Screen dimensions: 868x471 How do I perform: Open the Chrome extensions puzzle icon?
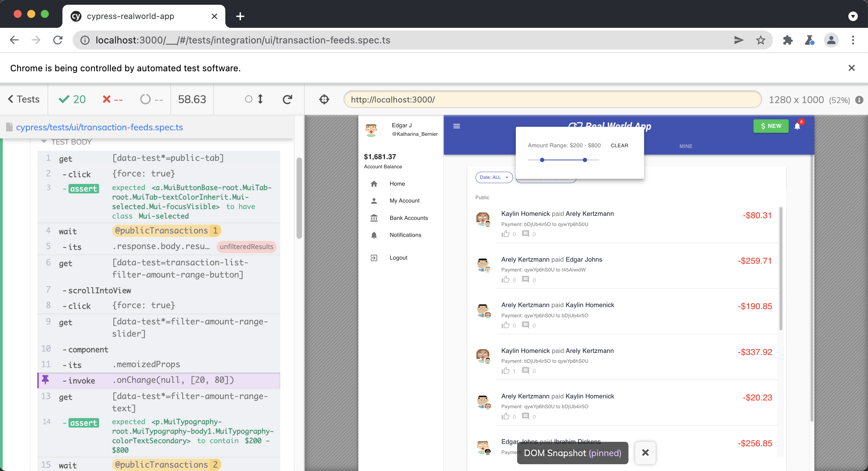pos(788,40)
